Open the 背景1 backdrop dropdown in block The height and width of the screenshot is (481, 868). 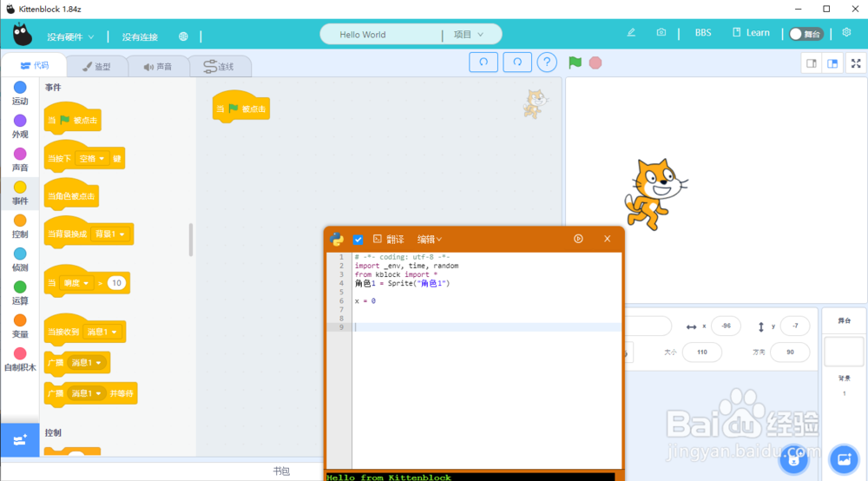pyautogui.click(x=109, y=234)
